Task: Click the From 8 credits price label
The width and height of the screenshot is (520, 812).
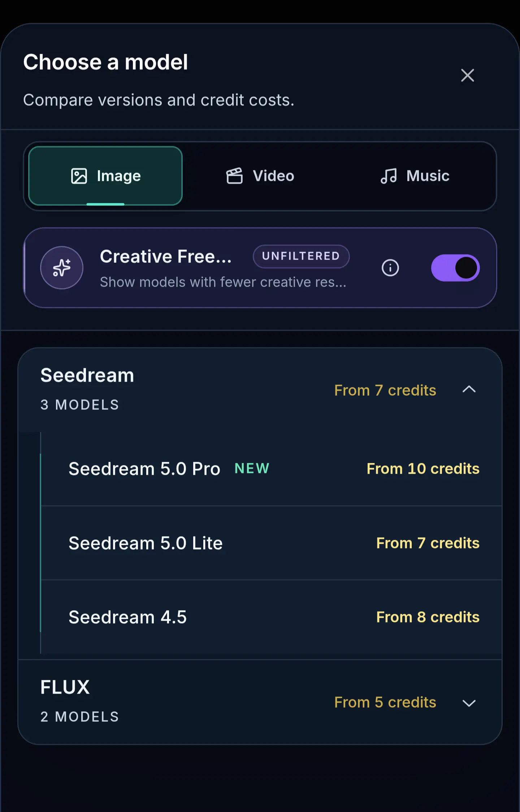Action: tap(428, 617)
